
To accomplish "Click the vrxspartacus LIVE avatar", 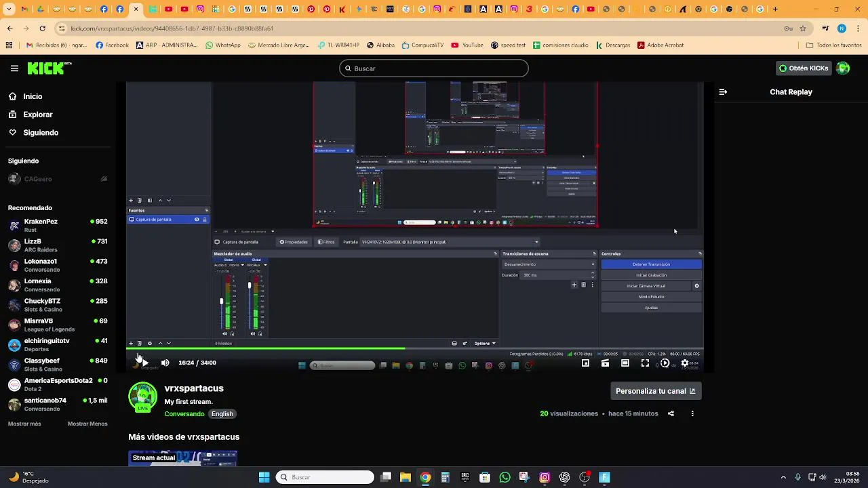I will click(x=142, y=397).
